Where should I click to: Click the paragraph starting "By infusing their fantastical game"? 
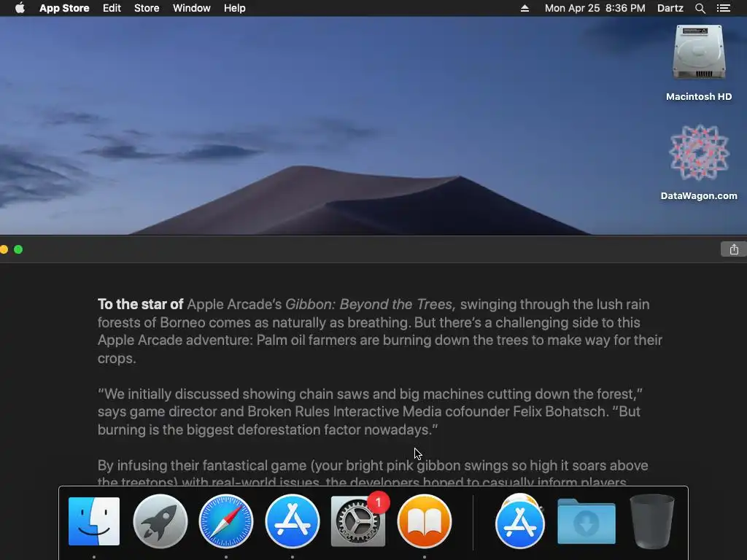tap(373, 473)
